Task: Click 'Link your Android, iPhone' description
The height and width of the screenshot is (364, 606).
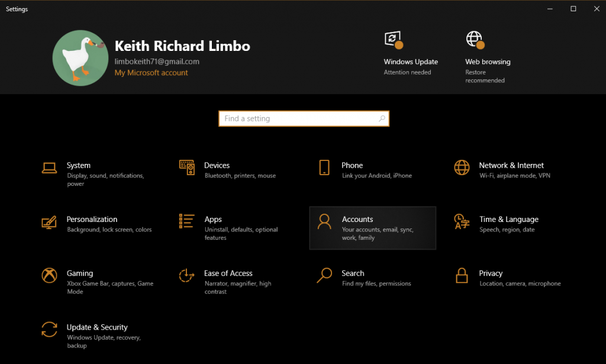Action: point(377,175)
